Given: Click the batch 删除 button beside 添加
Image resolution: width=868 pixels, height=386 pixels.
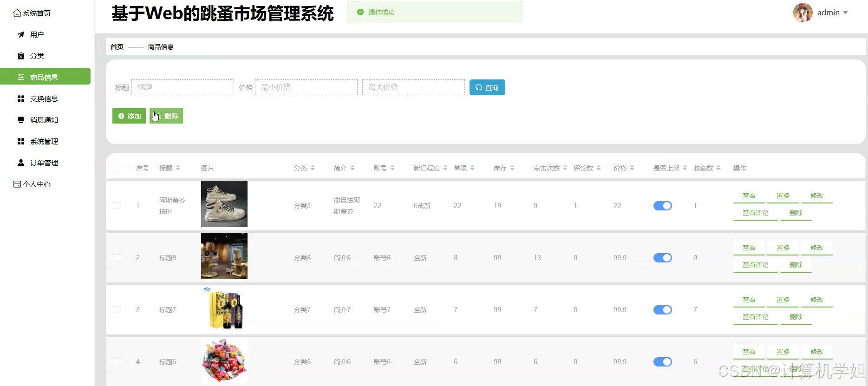Looking at the screenshot, I should 166,116.
